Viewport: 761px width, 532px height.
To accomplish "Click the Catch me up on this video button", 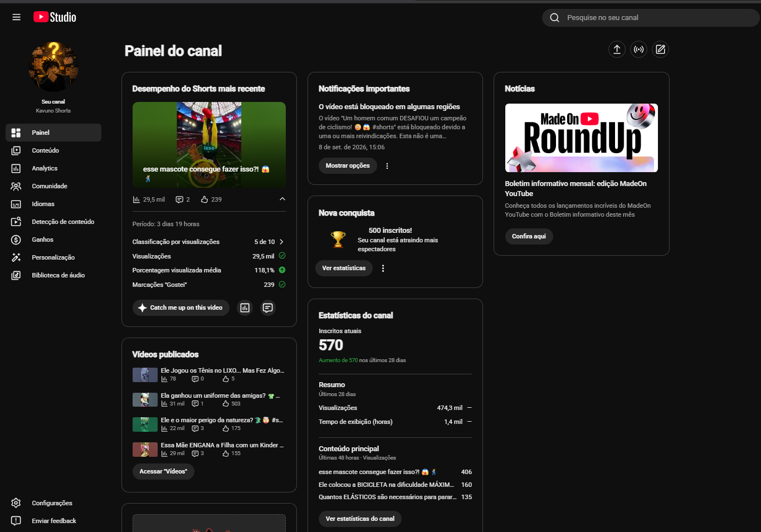I will click(x=181, y=308).
